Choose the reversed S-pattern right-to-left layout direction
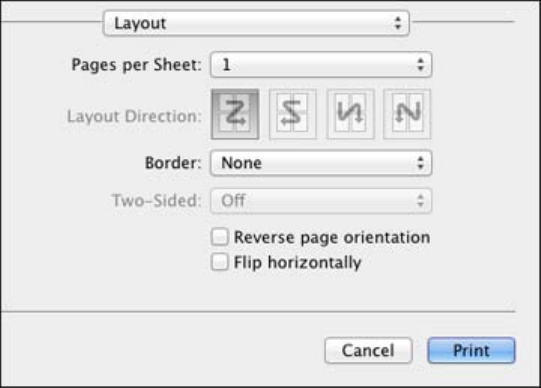Viewport: 541px width, 388px height. (x=293, y=114)
